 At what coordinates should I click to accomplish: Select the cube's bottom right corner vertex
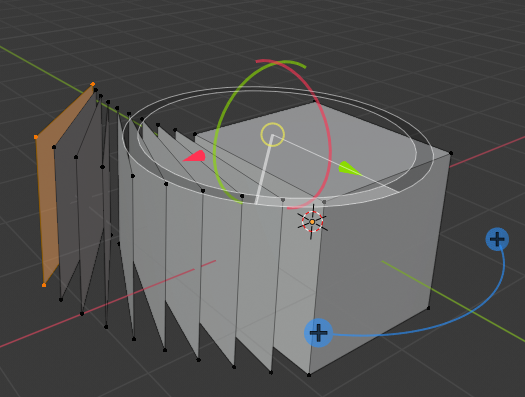[429, 308]
